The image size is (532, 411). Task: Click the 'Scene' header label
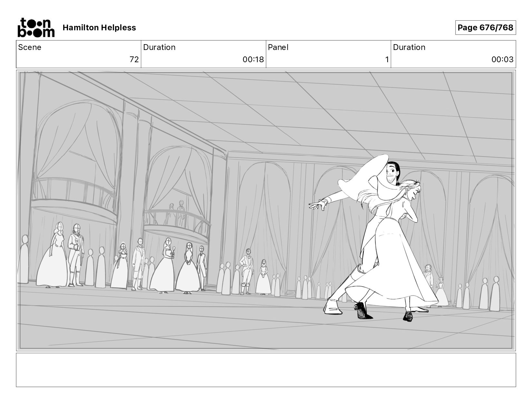pos(30,47)
